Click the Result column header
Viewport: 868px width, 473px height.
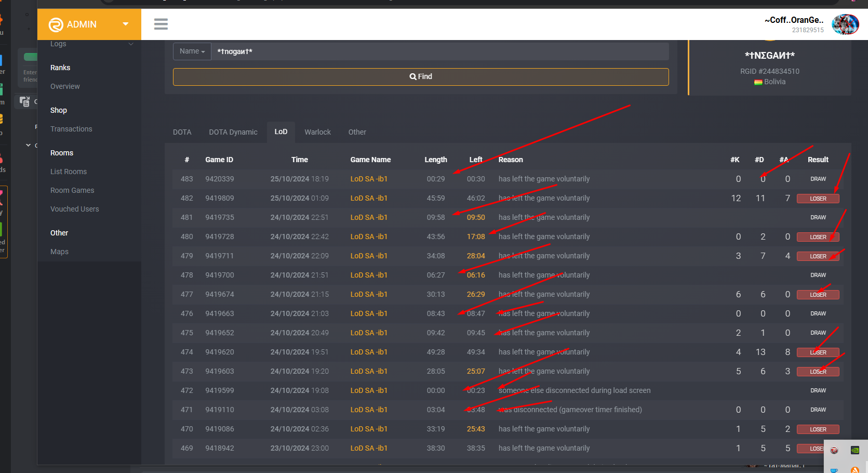coord(818,160)
